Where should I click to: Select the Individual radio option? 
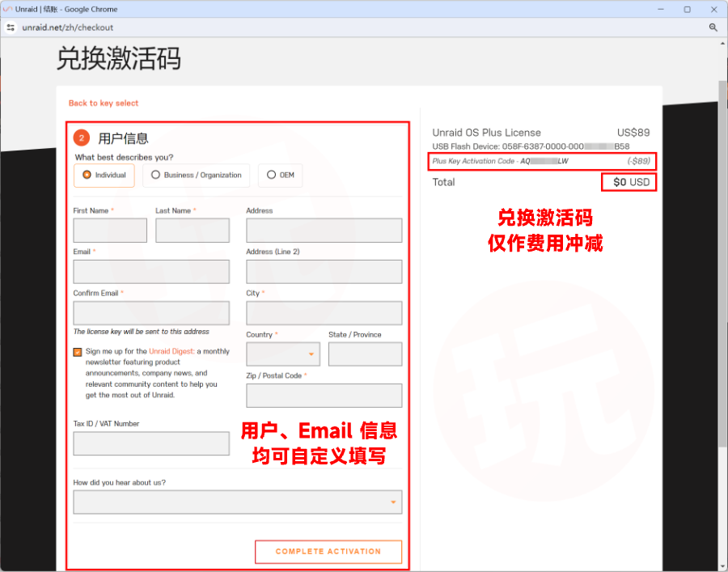[x=104, y=175]
